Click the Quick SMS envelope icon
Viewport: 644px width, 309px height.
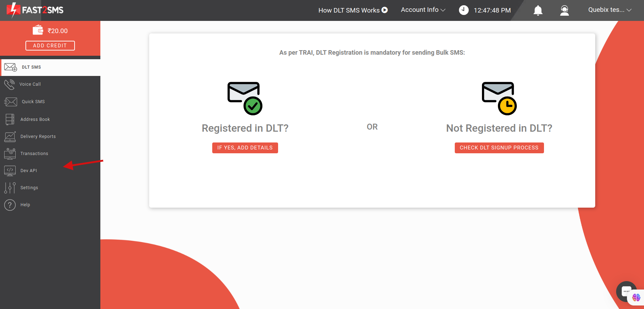click(x=10, y=102)
